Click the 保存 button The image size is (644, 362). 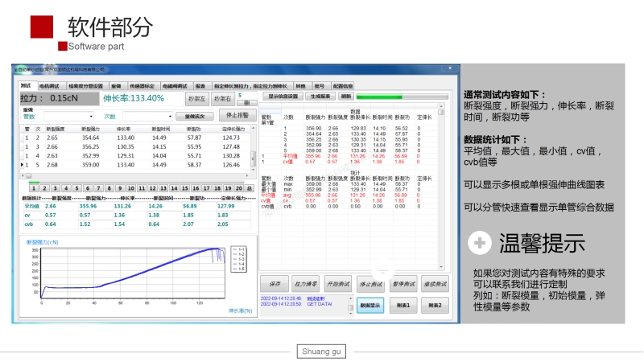275,284
